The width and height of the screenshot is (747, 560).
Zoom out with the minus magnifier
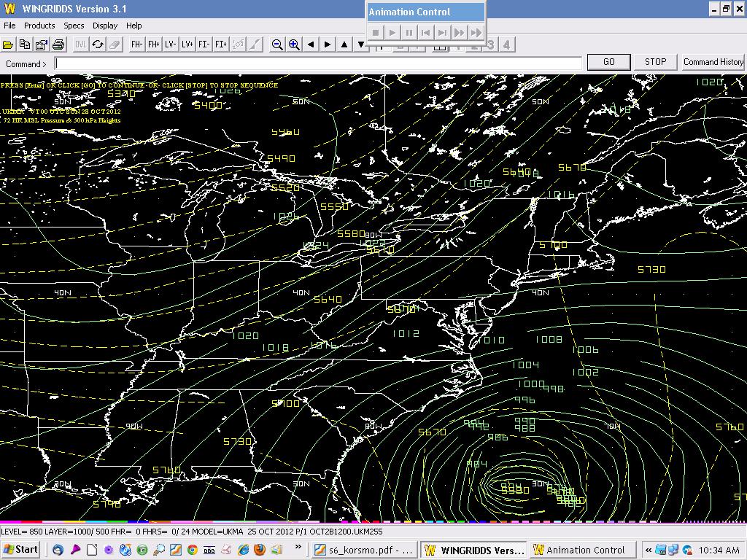coord(276,44)
